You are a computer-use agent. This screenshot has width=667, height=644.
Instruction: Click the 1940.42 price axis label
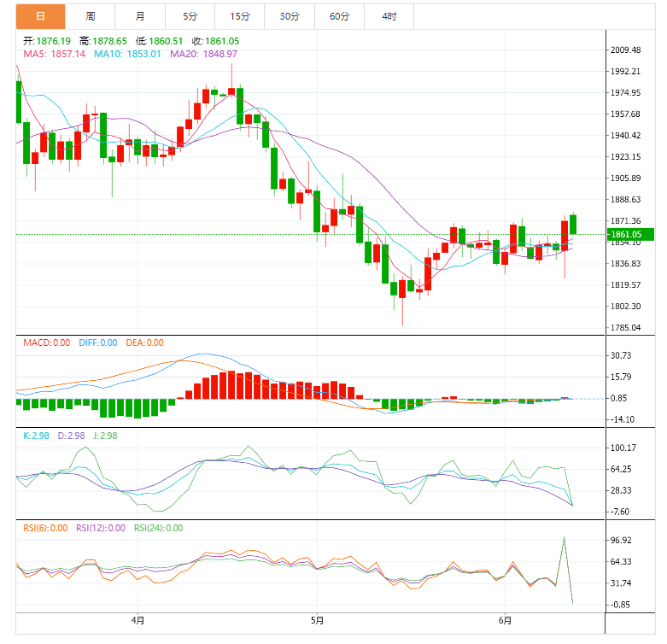[x=626, y=135]
